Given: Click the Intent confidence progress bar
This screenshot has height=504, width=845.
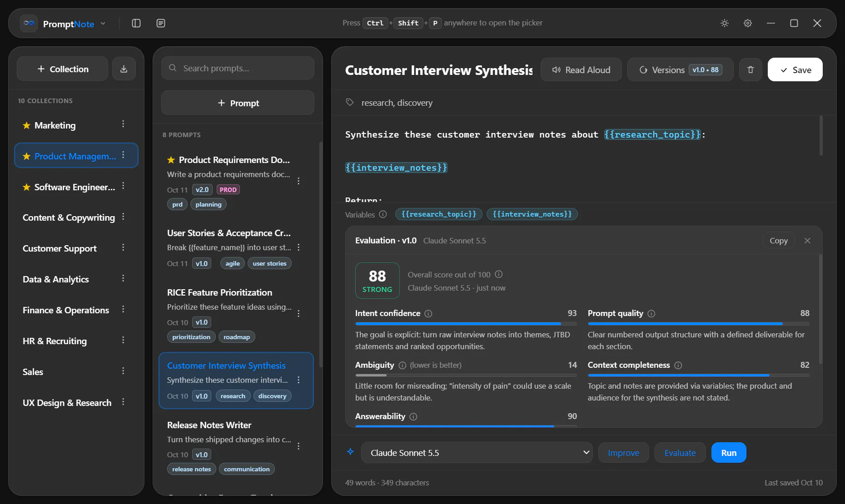Looking at the screenshot, I should [466, 324].
